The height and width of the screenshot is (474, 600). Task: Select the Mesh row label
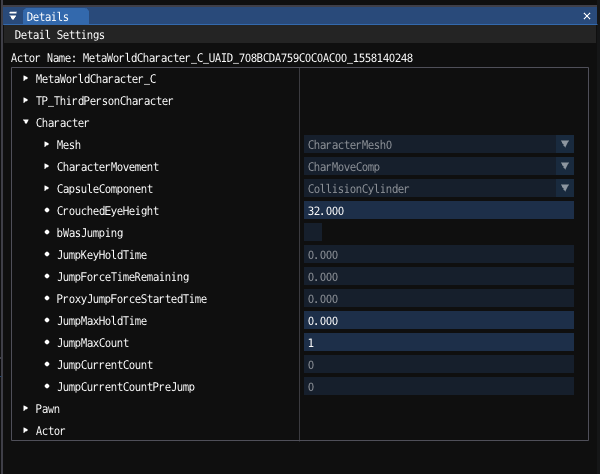[69, 145]
